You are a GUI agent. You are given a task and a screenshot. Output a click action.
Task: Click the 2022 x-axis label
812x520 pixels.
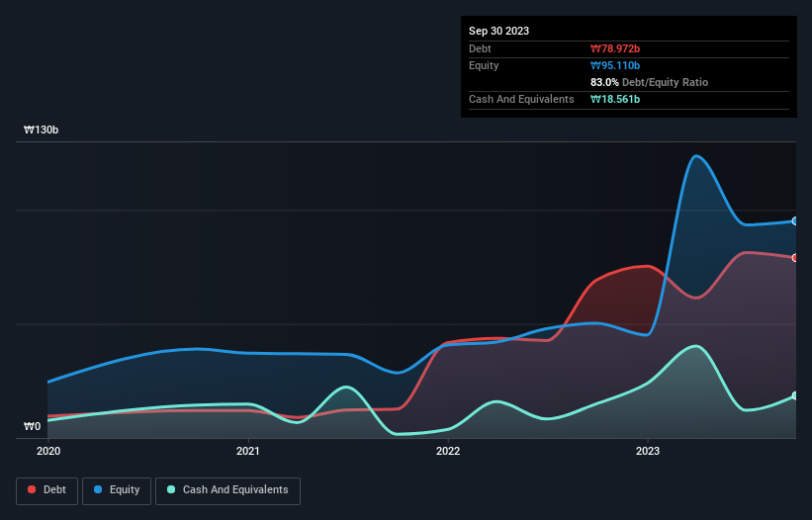pyautogui.click(x=448, y=451)
